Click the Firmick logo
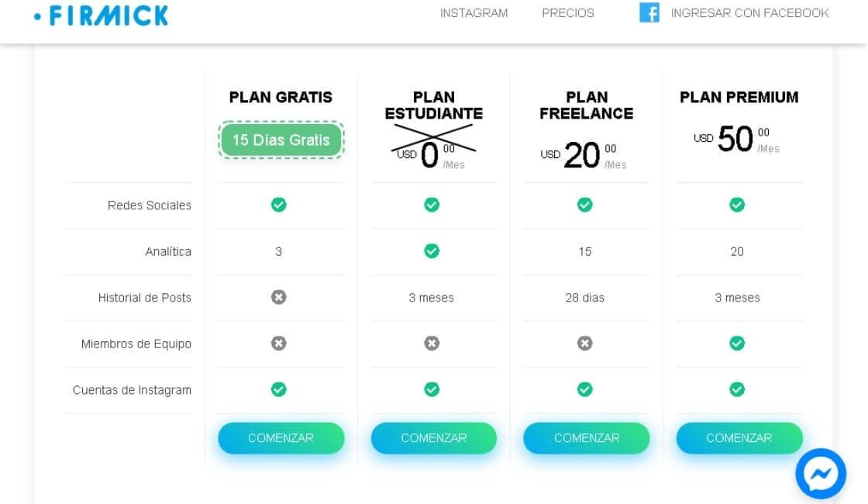Image resolution: width=868 pixels, height=504 pixels. coord(102,15)
